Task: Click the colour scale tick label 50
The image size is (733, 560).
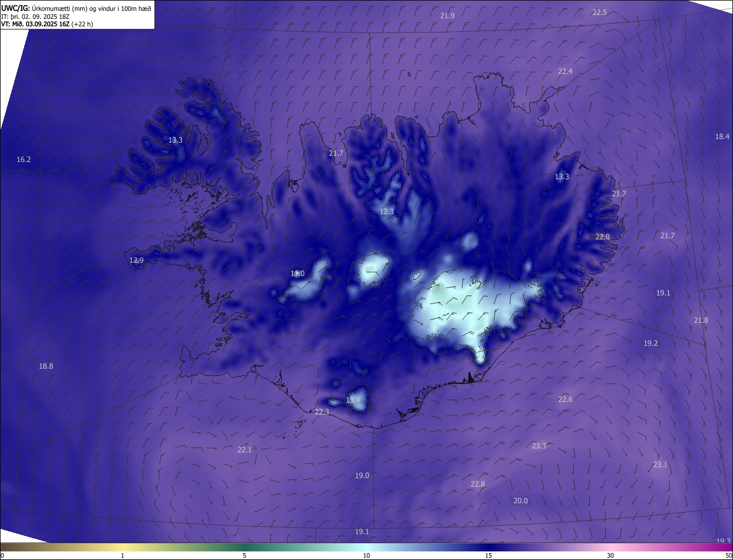Action: pos(728,555)
